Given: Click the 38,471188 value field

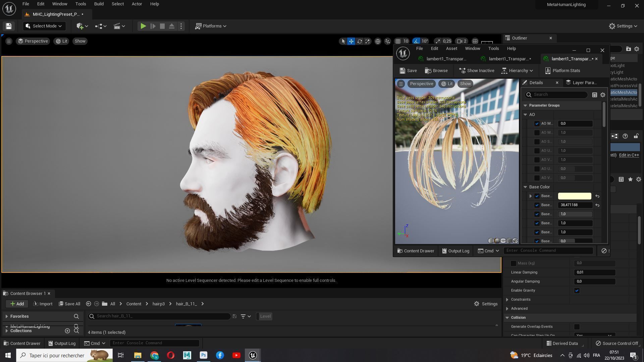Looking at the screenshot, I should click(x=575, y=205).
